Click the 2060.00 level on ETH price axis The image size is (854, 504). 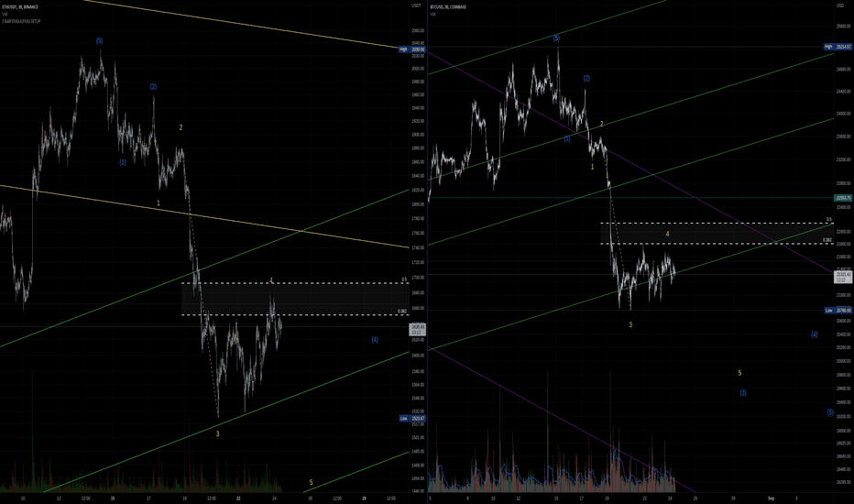(x=418, y=31)
